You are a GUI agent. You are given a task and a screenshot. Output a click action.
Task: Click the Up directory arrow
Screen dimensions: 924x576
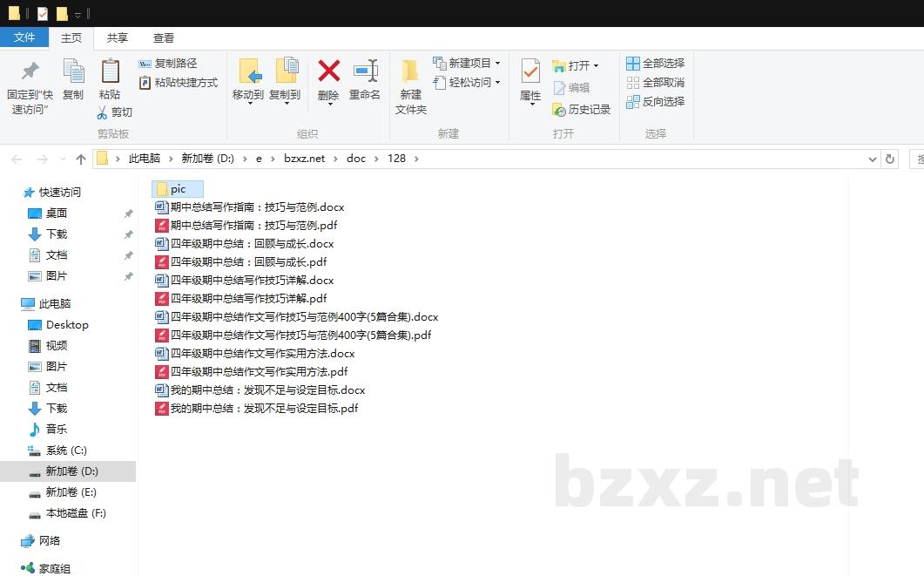coord(81,159)
